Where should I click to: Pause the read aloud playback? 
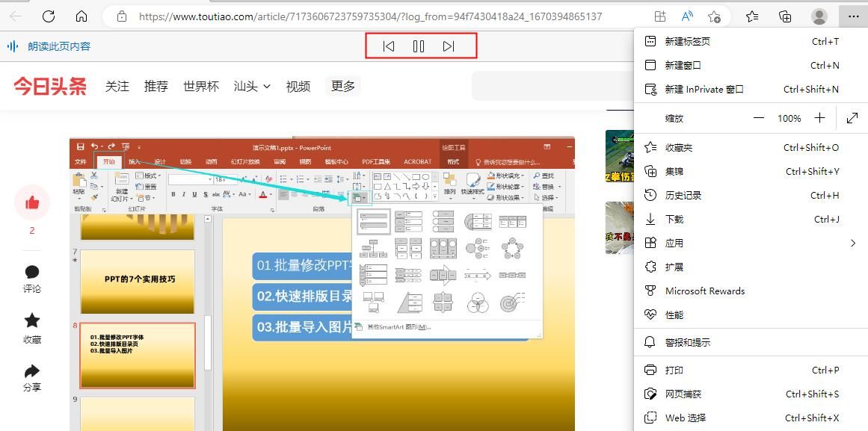[x=419, y=46]
